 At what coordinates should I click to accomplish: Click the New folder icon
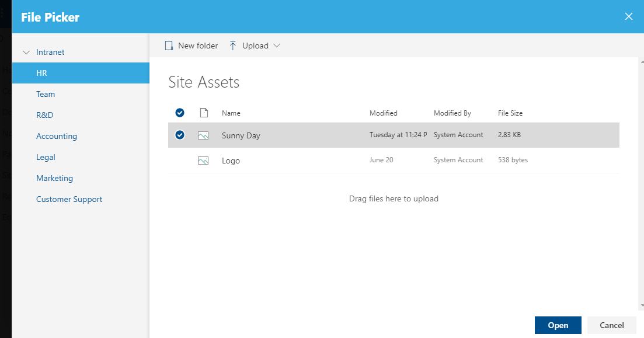170,45
